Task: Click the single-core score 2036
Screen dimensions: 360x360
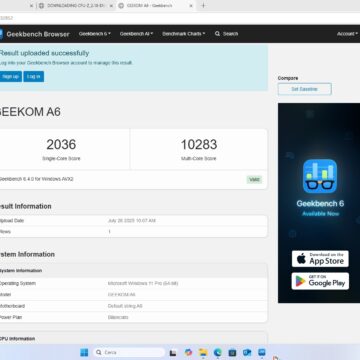Action: 61,144
